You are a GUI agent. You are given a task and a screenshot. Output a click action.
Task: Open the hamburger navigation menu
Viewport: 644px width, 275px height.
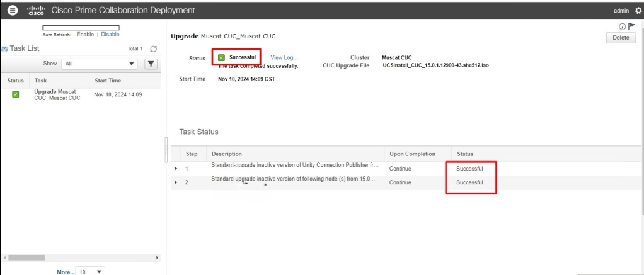click(x=13, y=10)
